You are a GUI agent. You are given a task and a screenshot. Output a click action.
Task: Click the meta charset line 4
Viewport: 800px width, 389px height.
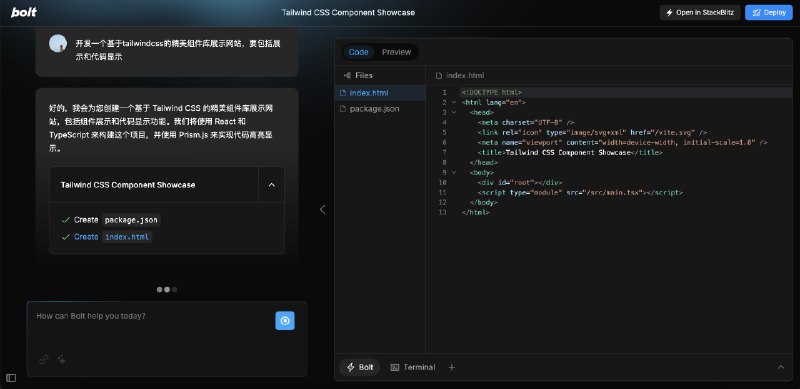526,123
